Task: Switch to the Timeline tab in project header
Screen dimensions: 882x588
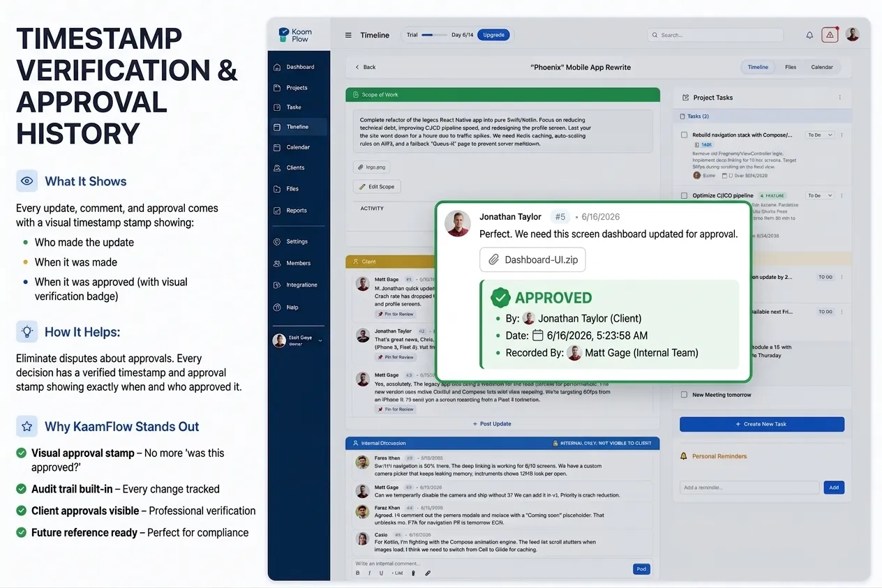Action: [758, 68]
